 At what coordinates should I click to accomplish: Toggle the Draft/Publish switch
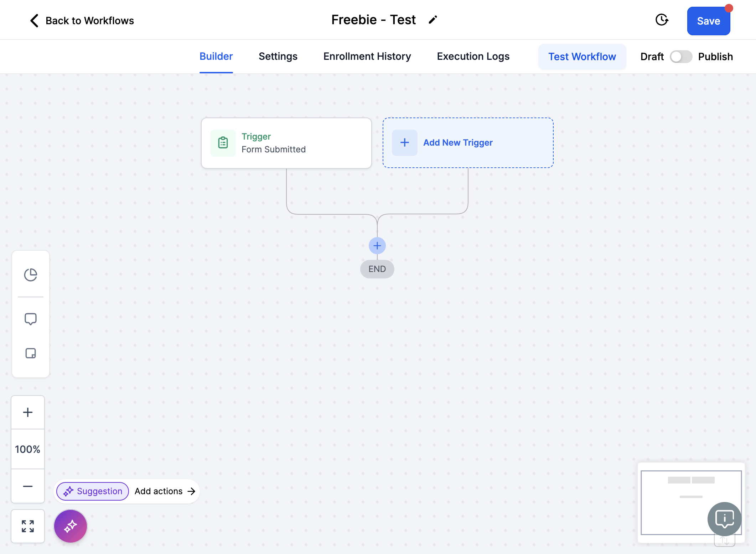[681, 57]
